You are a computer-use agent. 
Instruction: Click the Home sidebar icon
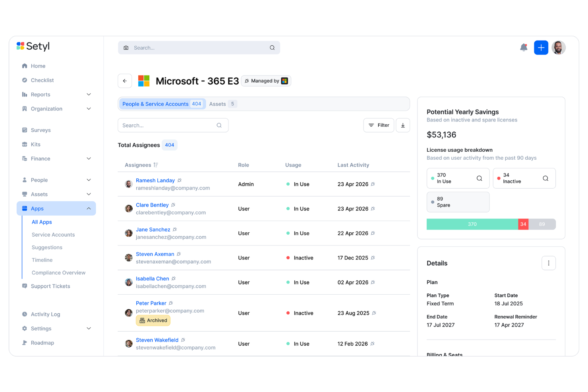pyautogui.click(x=25, y=66)
